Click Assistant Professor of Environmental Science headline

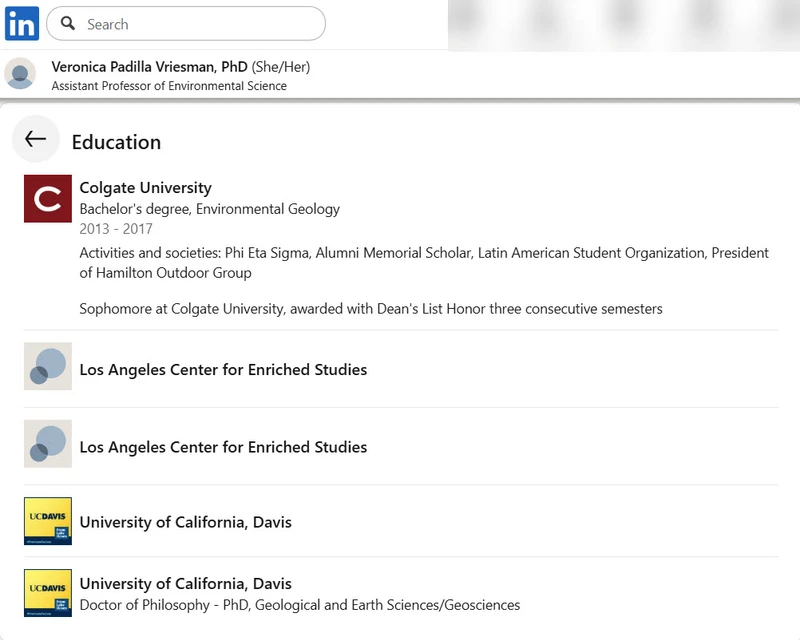point(169,86)
